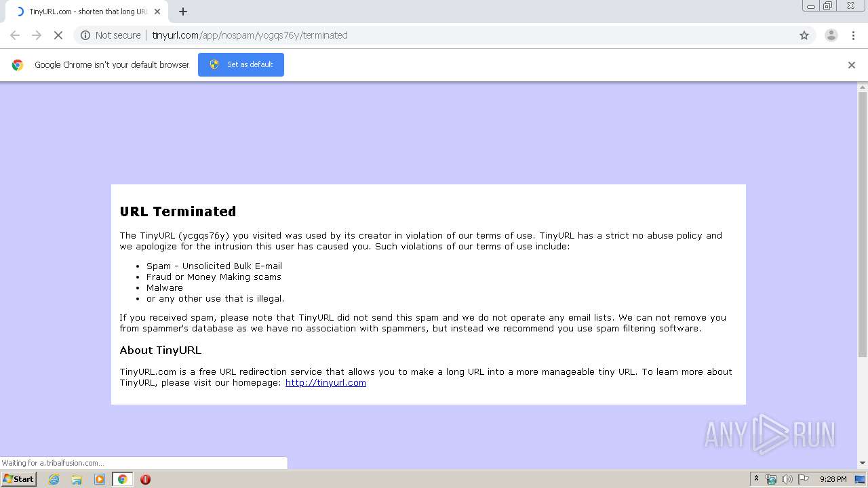The width and height of the screenshot is (868, 488).
Task: Open Windows Media Player taskbar icon
Action: coord(100,479)
